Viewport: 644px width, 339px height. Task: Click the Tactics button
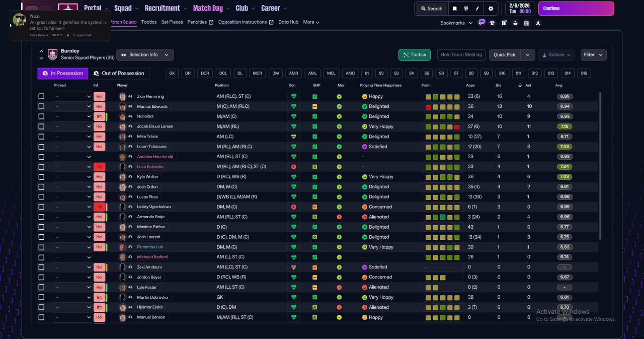click(414, 55)
